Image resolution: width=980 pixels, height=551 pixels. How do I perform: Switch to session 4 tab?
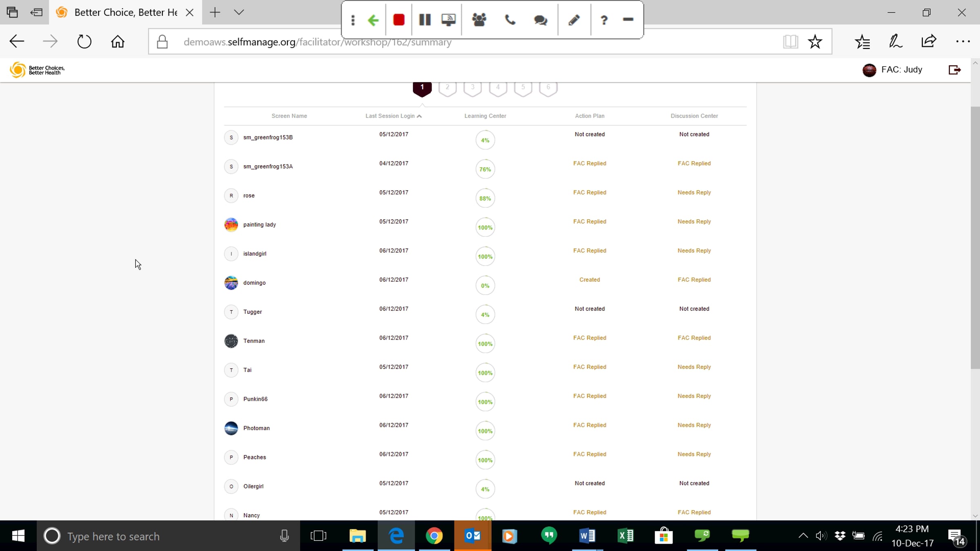coord(498,88)
